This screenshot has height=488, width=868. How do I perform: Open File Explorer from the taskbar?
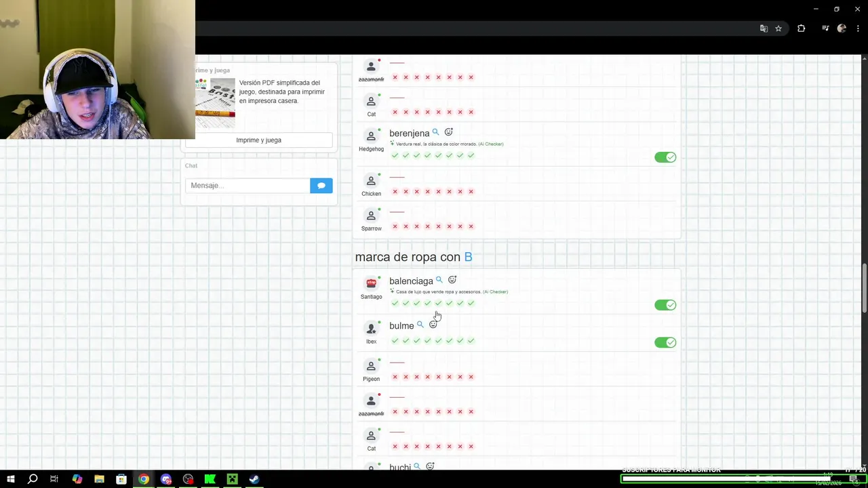tap(99, 479)
